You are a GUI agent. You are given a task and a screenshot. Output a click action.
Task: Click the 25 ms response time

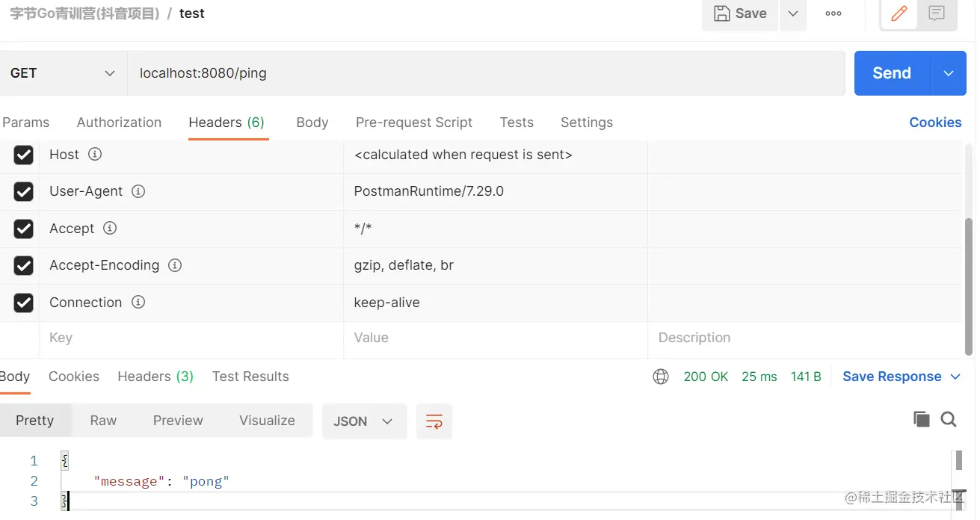[759, 377]
